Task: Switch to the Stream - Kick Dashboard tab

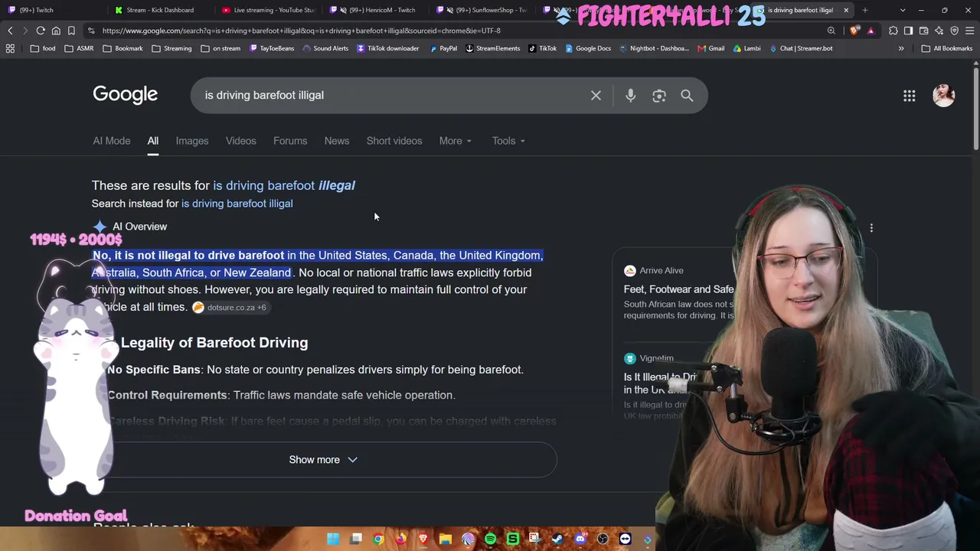Action: point(159,10)
